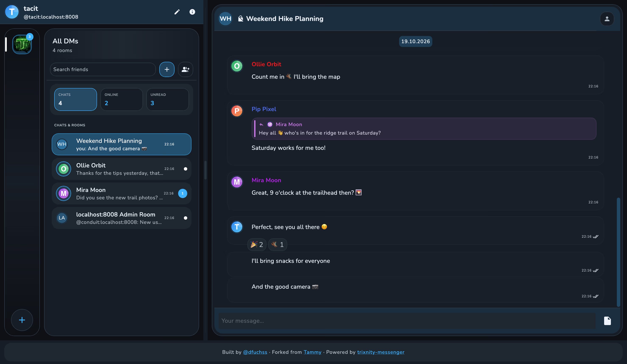Click the pencil edit profile icon

click(177, 12)
